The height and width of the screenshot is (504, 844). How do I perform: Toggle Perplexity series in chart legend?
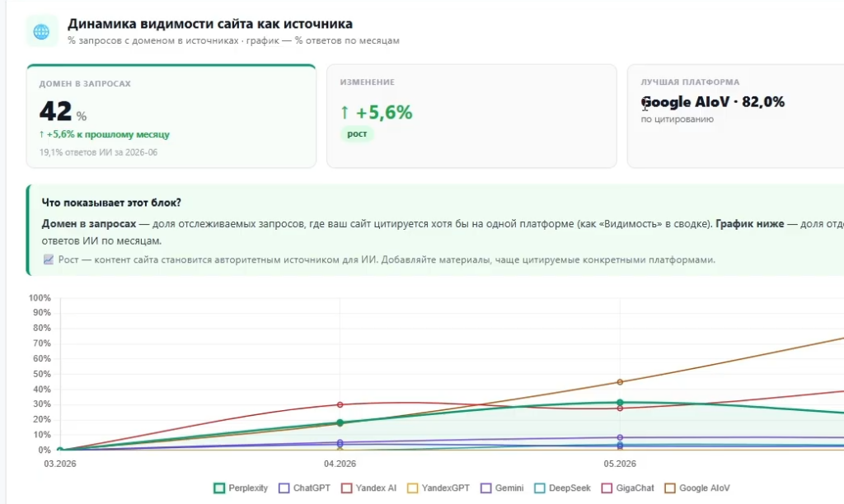click(x=241, y=488)
